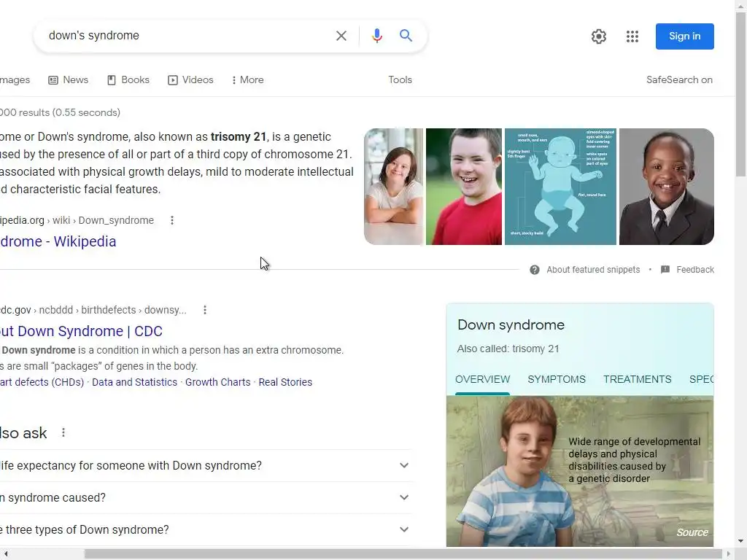Screen dimensions: 747x560
Task: Click the News tab icon
Action: [53, 80]
